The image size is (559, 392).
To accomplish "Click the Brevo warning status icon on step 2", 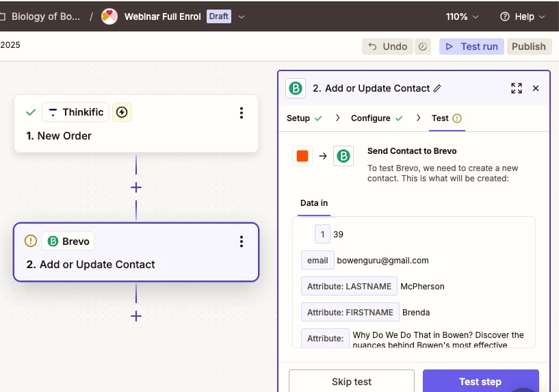I will [31, 241].
